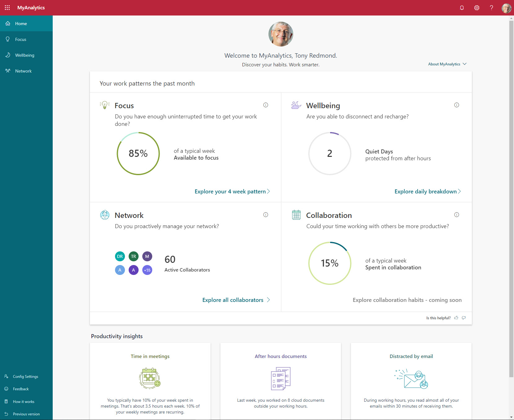The width and height of the screenshot is (514, 420).
Task: Open Focus page in sidebar
Action: 26,39
